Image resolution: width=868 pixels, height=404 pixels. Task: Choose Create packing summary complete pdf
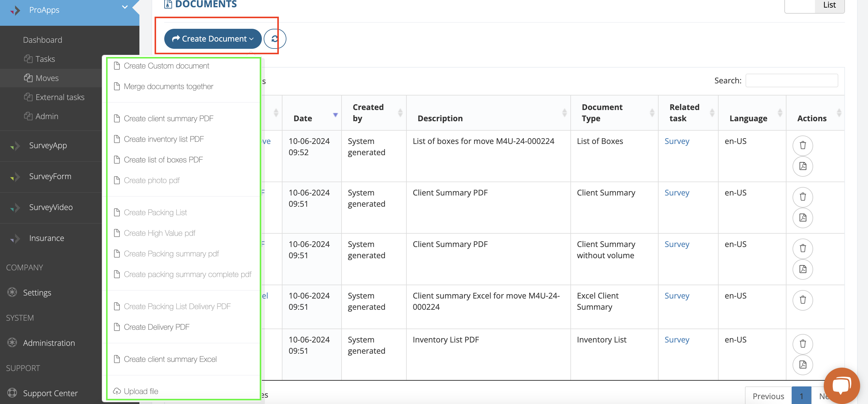click(187, 274)
